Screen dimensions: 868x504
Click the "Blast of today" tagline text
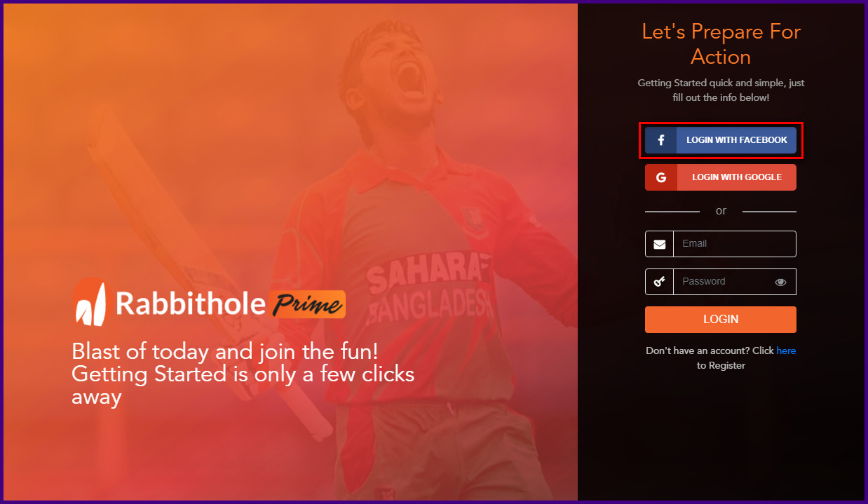tap(243, 374)
